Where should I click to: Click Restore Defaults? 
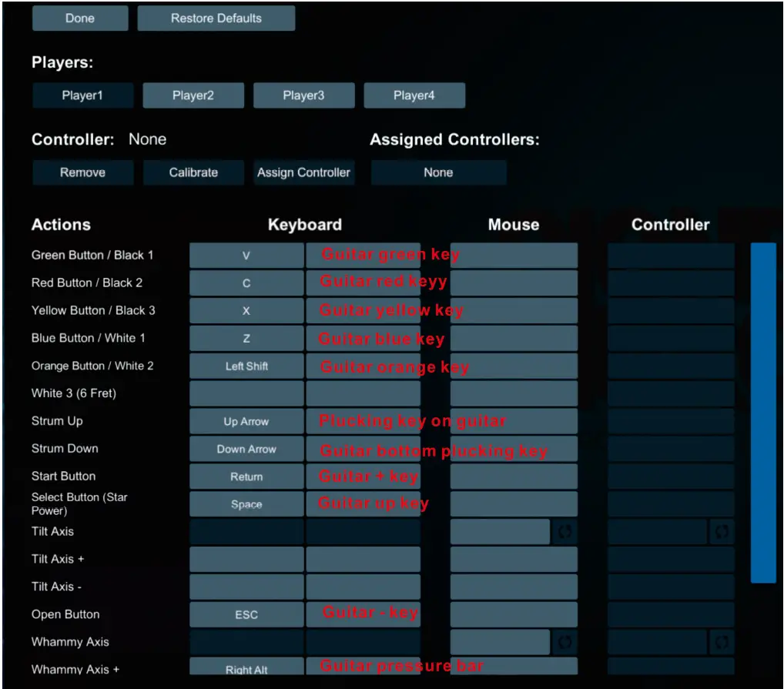[x=216, y=18]
